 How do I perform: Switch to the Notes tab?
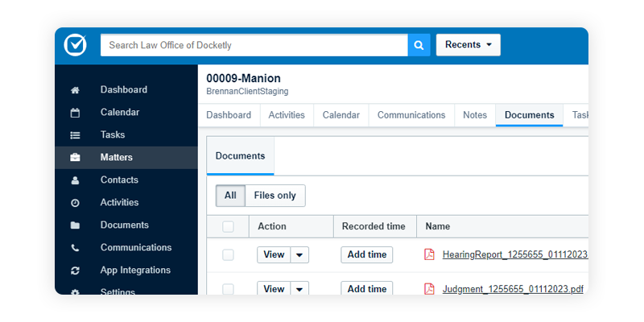(475, 115)
